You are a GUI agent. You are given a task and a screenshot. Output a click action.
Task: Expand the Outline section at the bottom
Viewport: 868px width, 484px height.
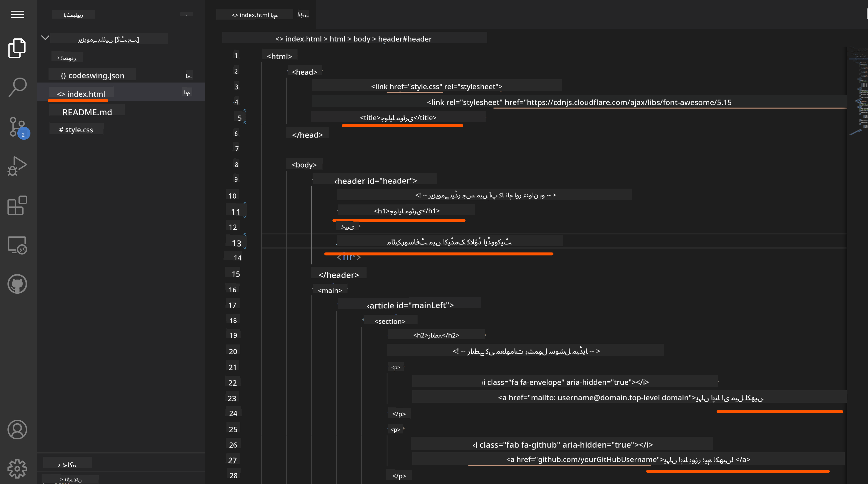[67, 465]
